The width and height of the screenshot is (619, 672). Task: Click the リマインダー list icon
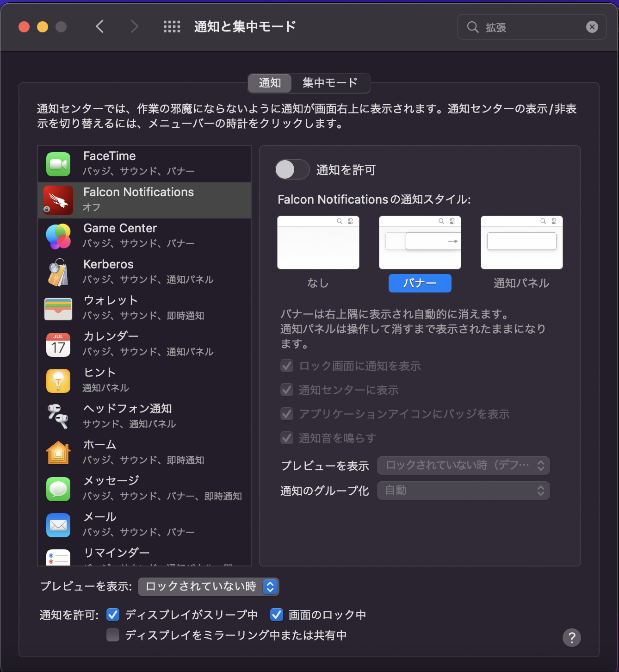58,557
